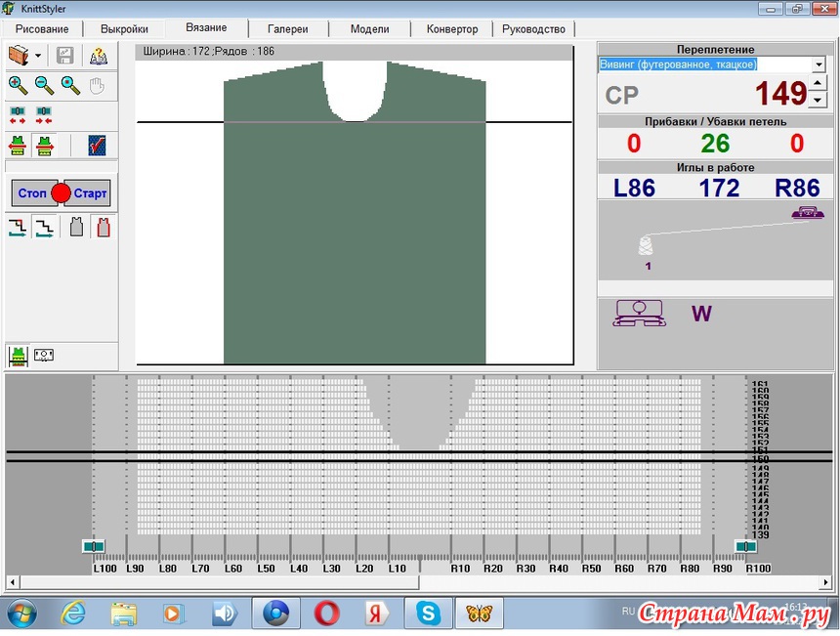This screenshot has width=840, height=636.
Task: Select the hand pan tool
Action: point(97,85)
